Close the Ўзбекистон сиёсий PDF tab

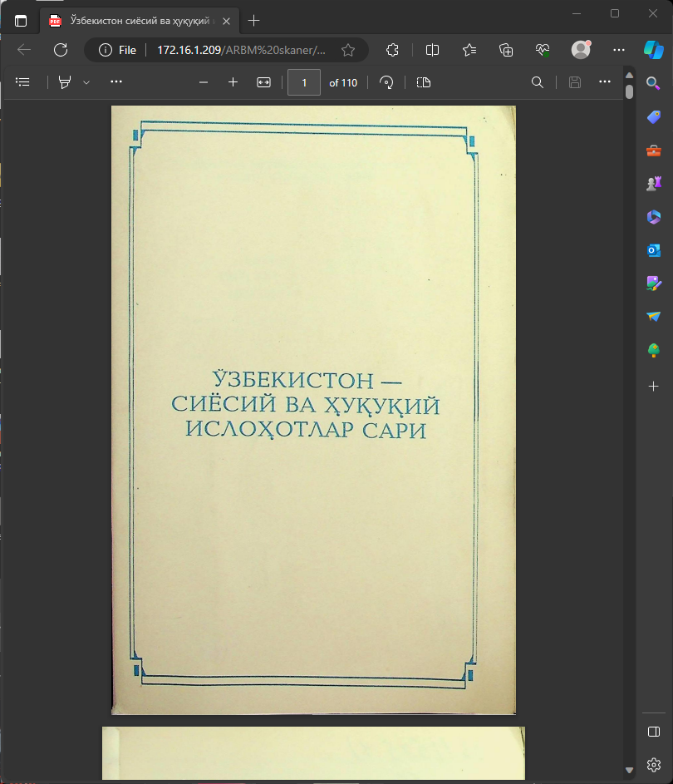[x=226, y=21]
